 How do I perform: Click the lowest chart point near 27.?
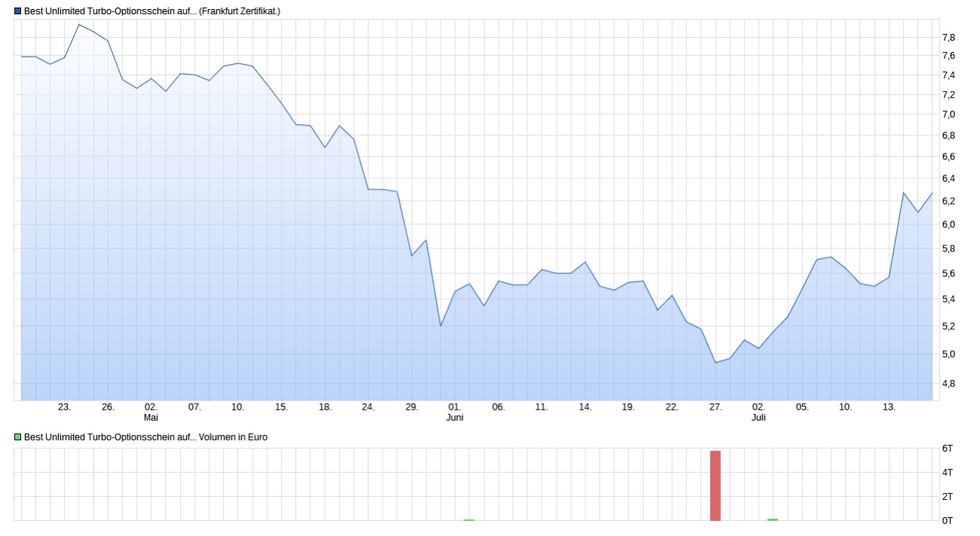click(x=716, y=362)
